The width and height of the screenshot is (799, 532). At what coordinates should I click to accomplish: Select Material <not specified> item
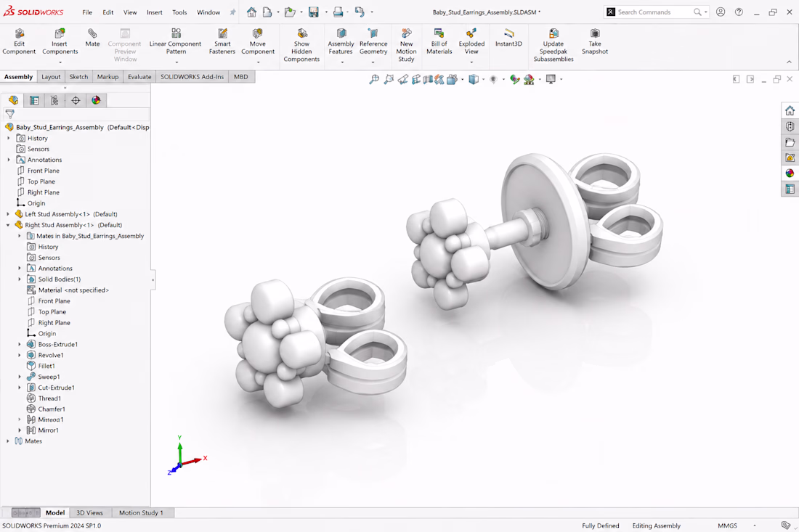coord(68,290)
